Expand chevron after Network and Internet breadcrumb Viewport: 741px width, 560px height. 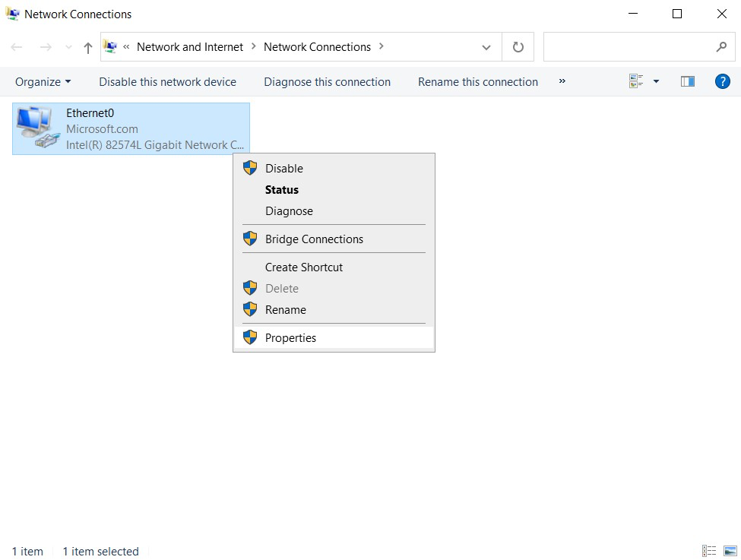[254, 46]
